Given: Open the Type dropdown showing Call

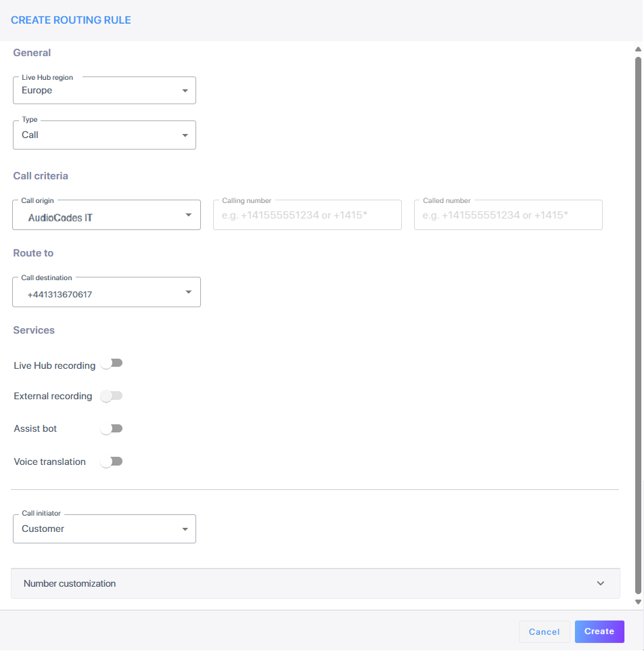Looking at the screenshot, I should [x=104, y=135].
